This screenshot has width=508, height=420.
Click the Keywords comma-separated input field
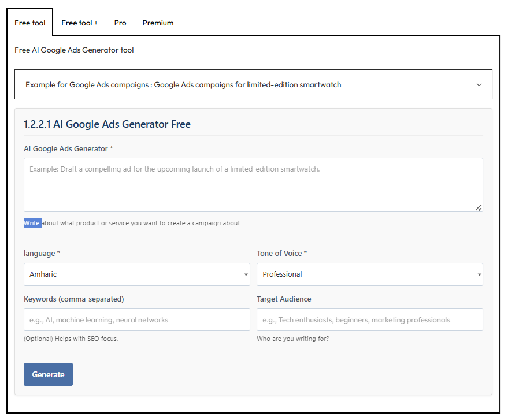tap(136, 319)
